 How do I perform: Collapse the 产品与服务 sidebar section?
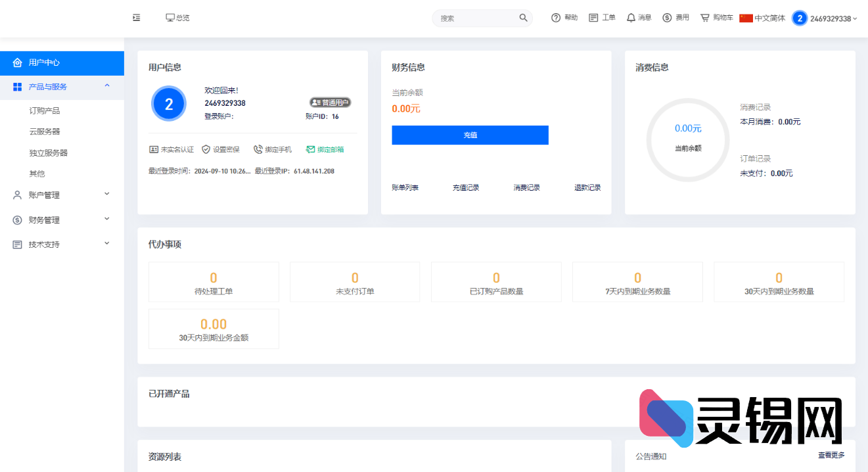(107, 86)
